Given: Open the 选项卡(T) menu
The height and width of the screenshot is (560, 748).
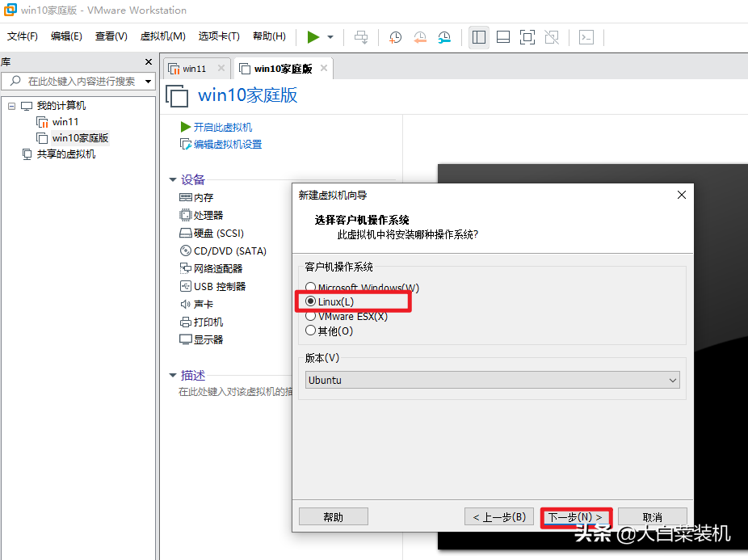Looking at the screenshot, I should 219,36.
